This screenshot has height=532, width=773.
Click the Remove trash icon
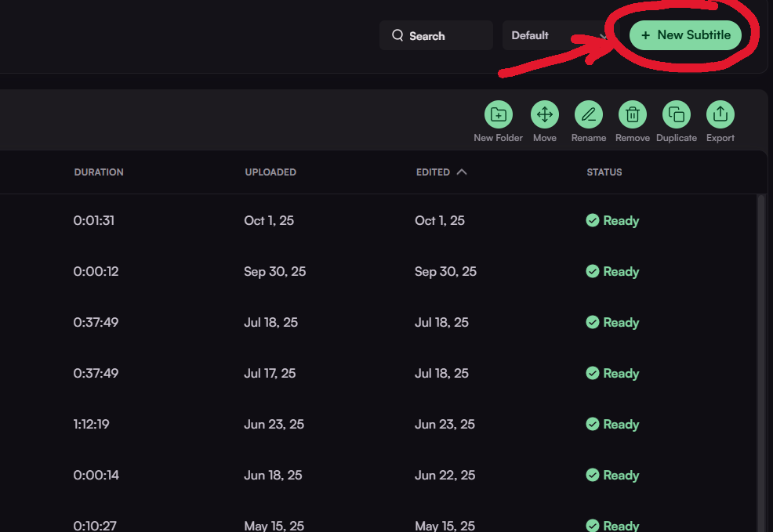tap(632, 115)
